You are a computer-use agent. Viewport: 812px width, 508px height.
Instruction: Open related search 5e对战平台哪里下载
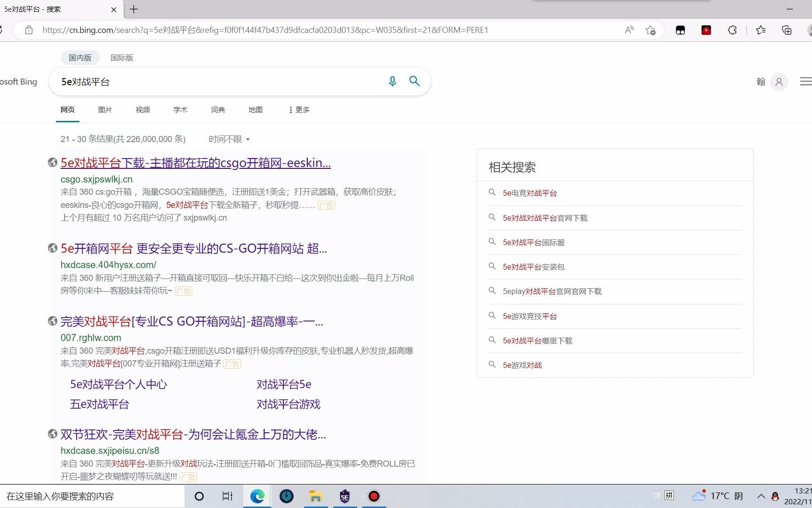[x=538, y=341]
